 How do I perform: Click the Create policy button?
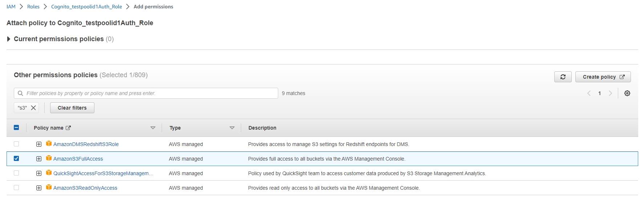tap(603, 77)
